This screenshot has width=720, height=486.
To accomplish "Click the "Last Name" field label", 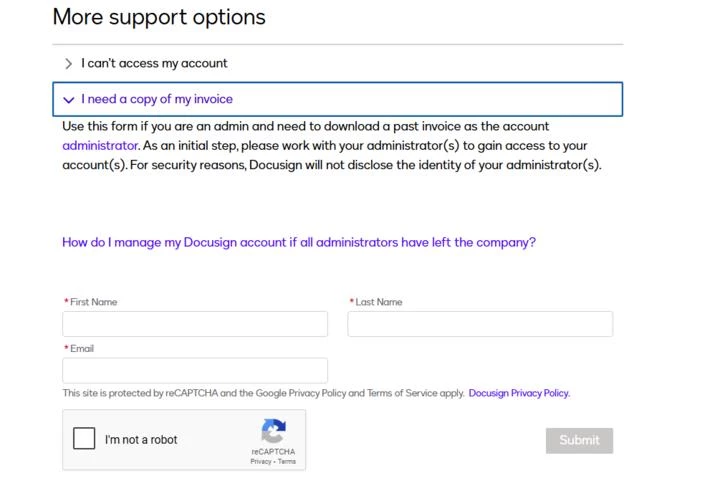I will pos(379,302).
